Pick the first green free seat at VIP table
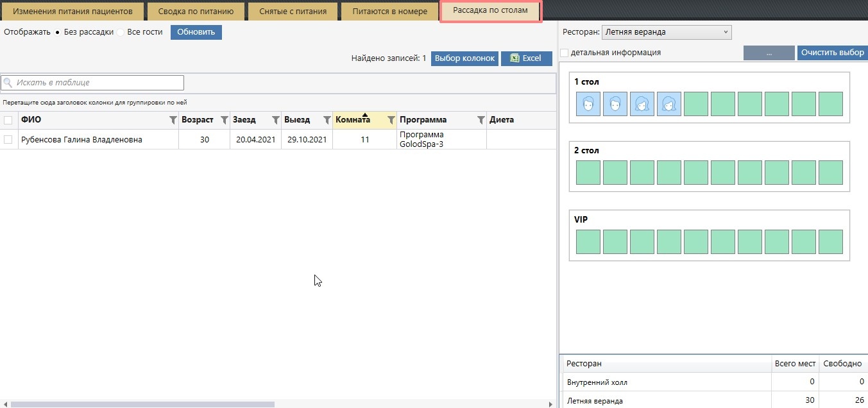 tap(588, 242)
